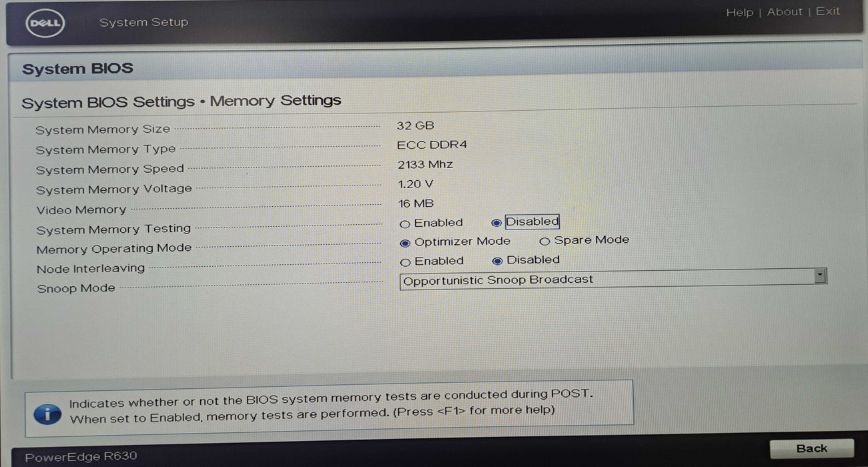
Task: Click the Video Memory label
Action: tap(81, 209)
